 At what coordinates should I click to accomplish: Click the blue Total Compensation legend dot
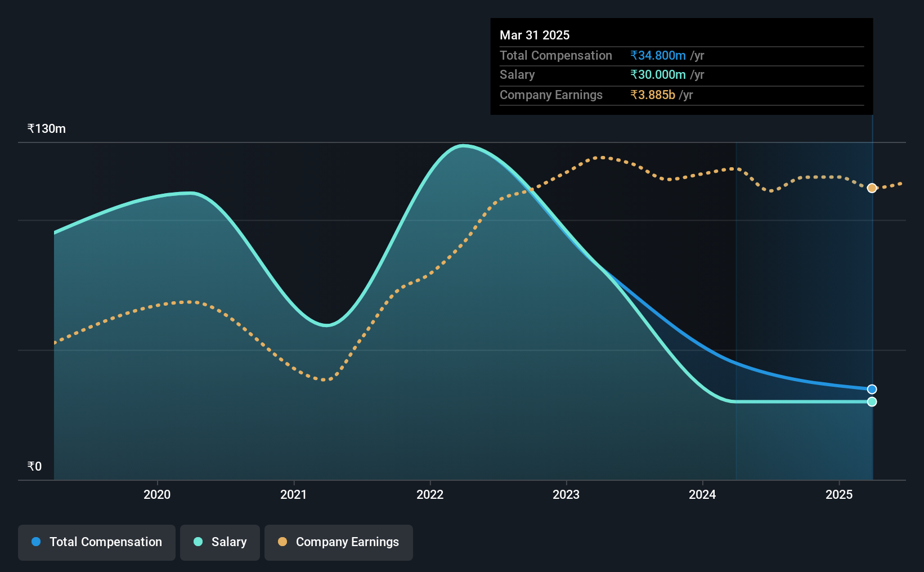pyautogui.click(x=36, y=542)
